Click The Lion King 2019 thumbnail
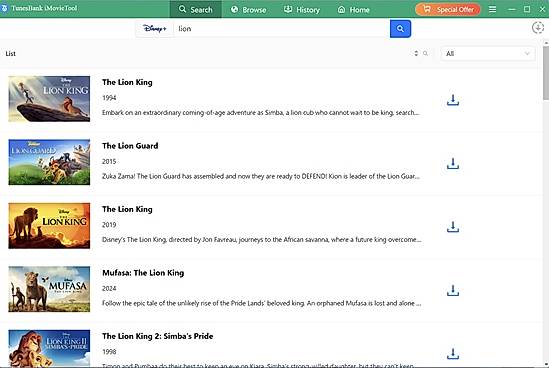Screen dimensions: 549x368 (x=49, y=226)
